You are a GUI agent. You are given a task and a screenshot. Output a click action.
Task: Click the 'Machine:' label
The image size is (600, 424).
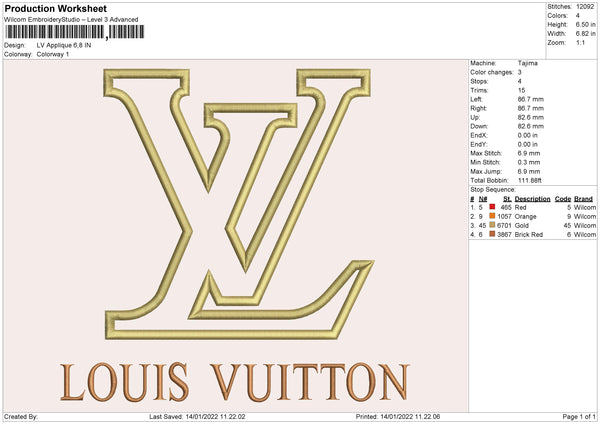point(483,63)
